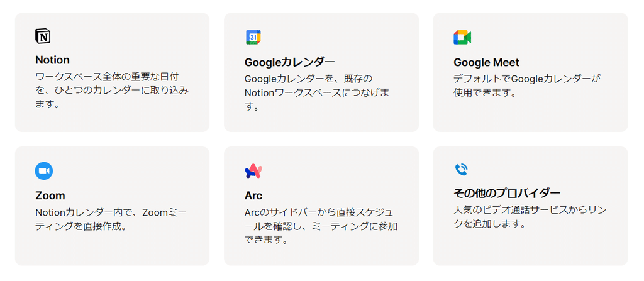Select the Notion integration card background

coord(112,72)
